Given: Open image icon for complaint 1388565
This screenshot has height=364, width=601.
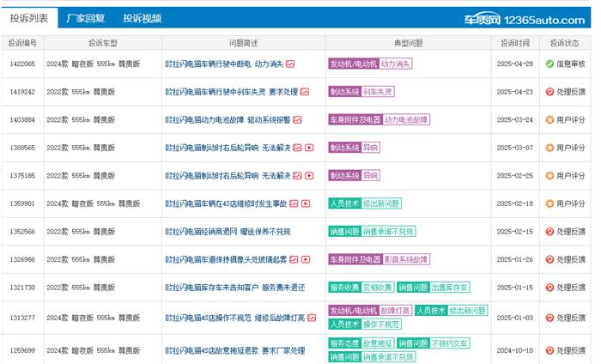Looking at the screenshot, I should tap(297, 148).
